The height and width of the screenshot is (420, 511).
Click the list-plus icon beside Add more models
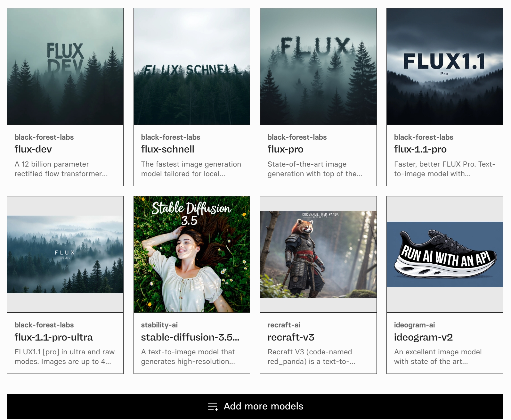click(213, 407)
